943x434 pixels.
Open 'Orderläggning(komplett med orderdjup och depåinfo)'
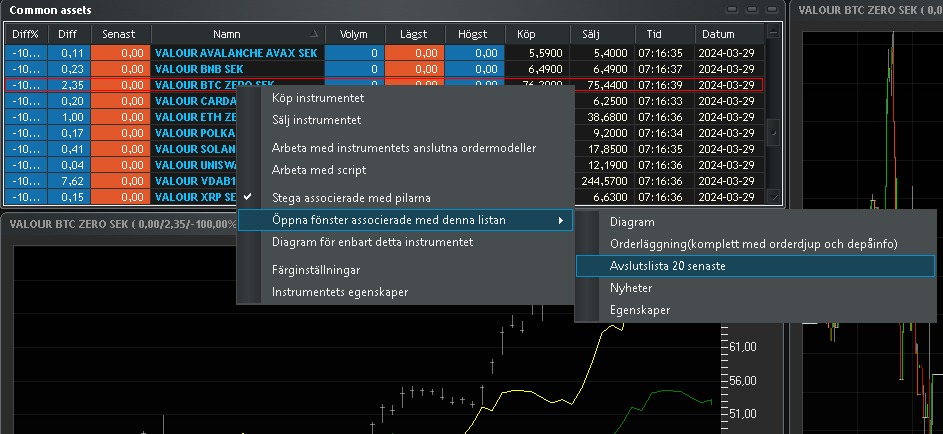pos(754,244)
